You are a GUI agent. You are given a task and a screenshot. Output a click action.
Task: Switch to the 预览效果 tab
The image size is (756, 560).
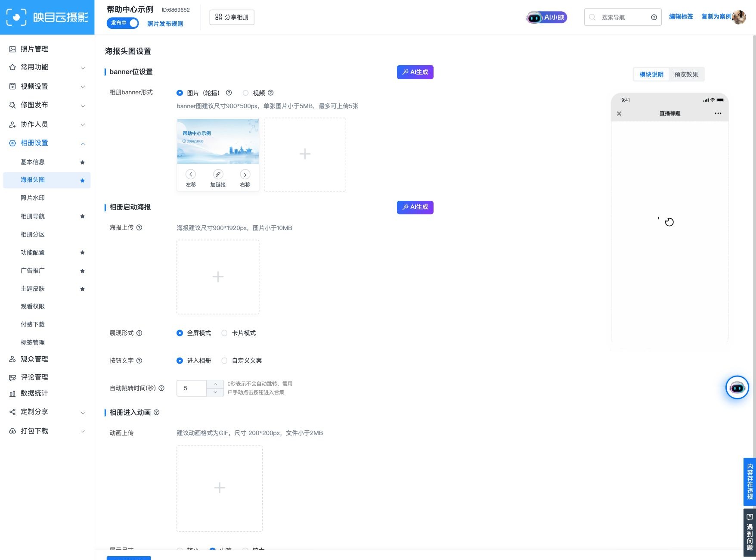tap(686, 75)
